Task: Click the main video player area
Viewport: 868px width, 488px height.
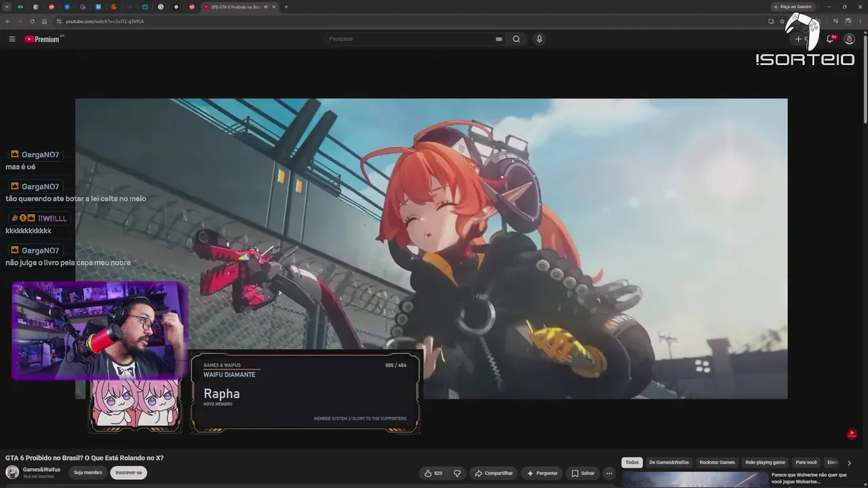Action: pyautogui.click(x=431, y=249)
